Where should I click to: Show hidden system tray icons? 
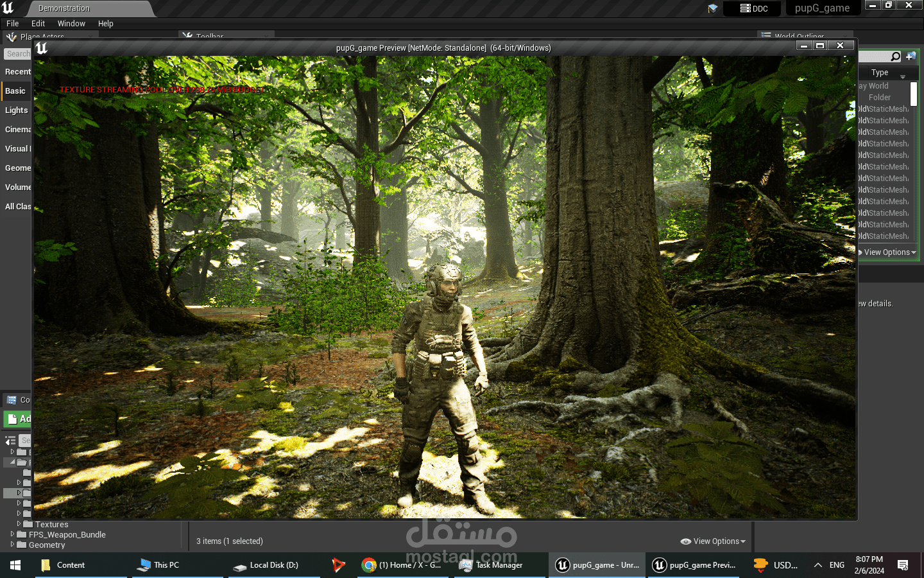818,565
